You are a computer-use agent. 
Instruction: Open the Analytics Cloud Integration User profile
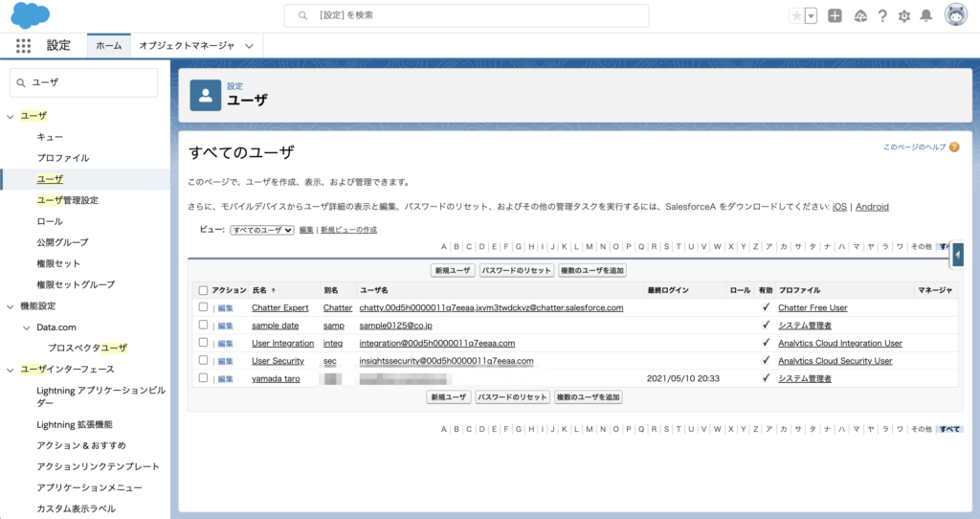coord(840,344)
